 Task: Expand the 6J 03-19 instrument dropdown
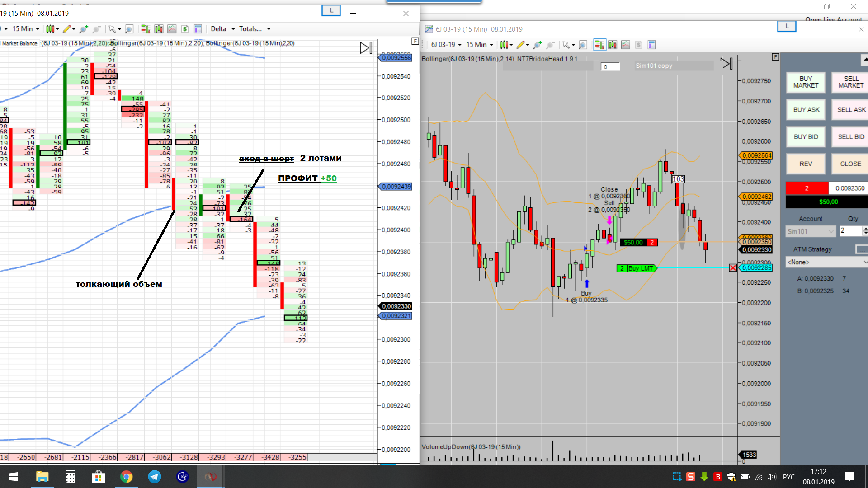[446, 45]
